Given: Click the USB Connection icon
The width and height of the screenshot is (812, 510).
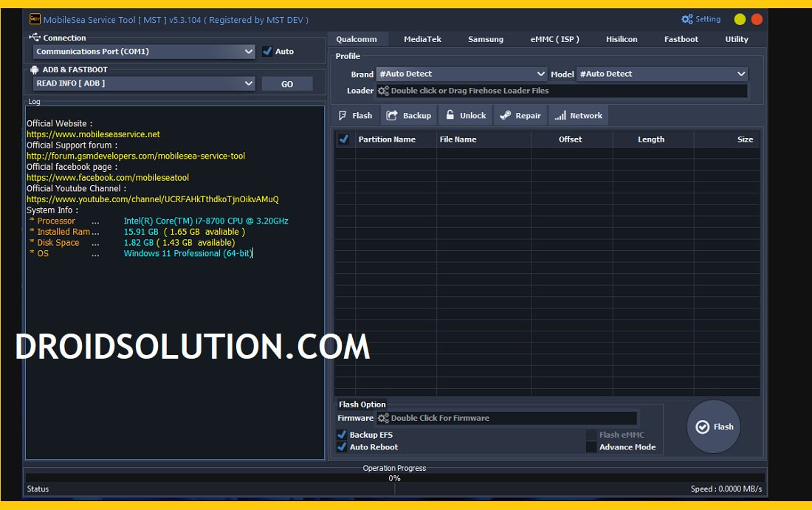Looking at the screenshot, I should pyautogui.click(x=34, y=38).
